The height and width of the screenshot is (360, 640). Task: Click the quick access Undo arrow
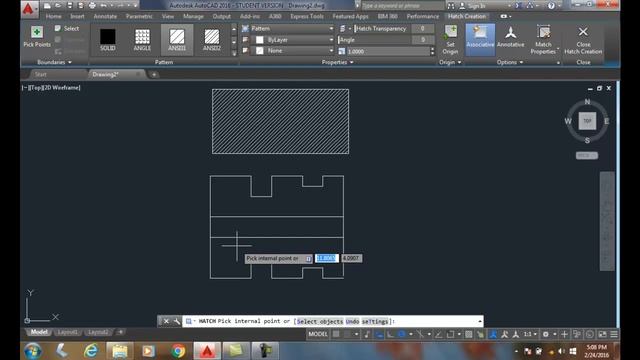[104, 5]
